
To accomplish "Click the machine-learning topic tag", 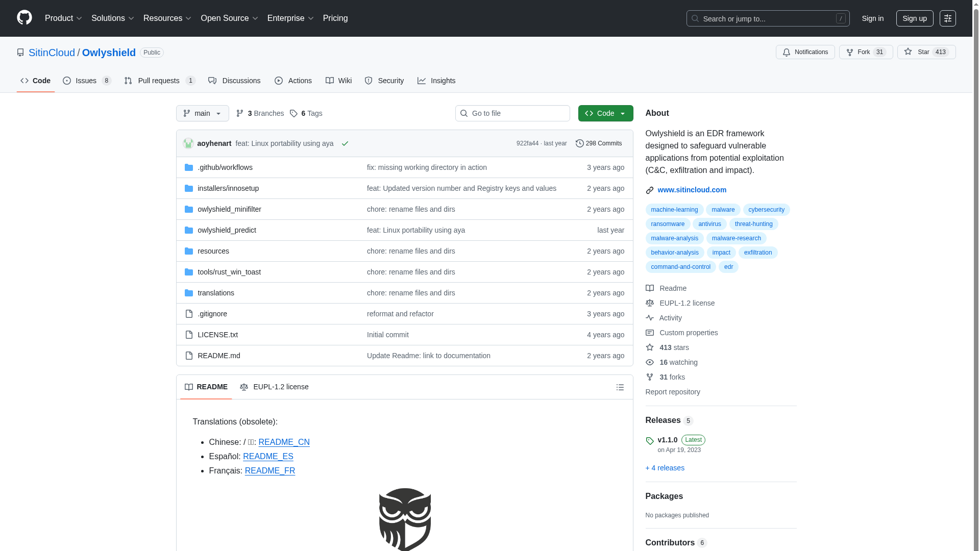I will [674, 210].
